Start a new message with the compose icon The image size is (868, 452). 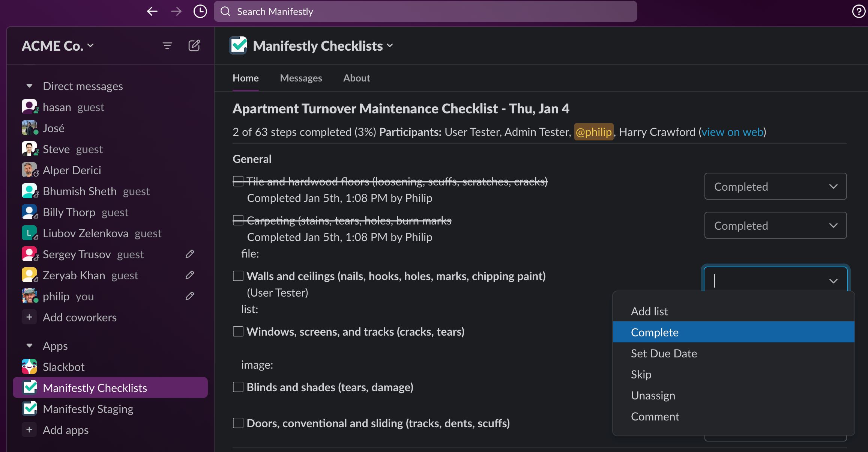tap(194, 45)
